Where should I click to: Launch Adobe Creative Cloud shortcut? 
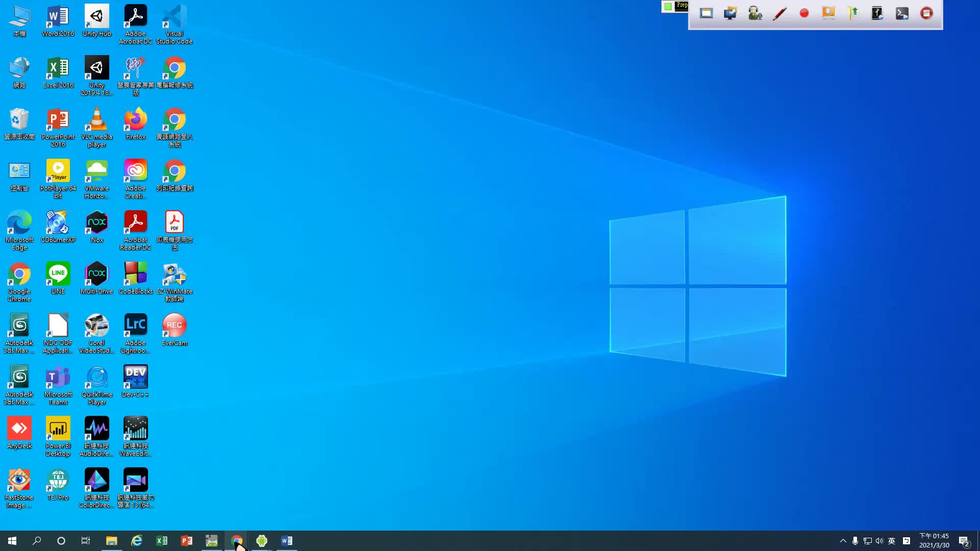135,180
